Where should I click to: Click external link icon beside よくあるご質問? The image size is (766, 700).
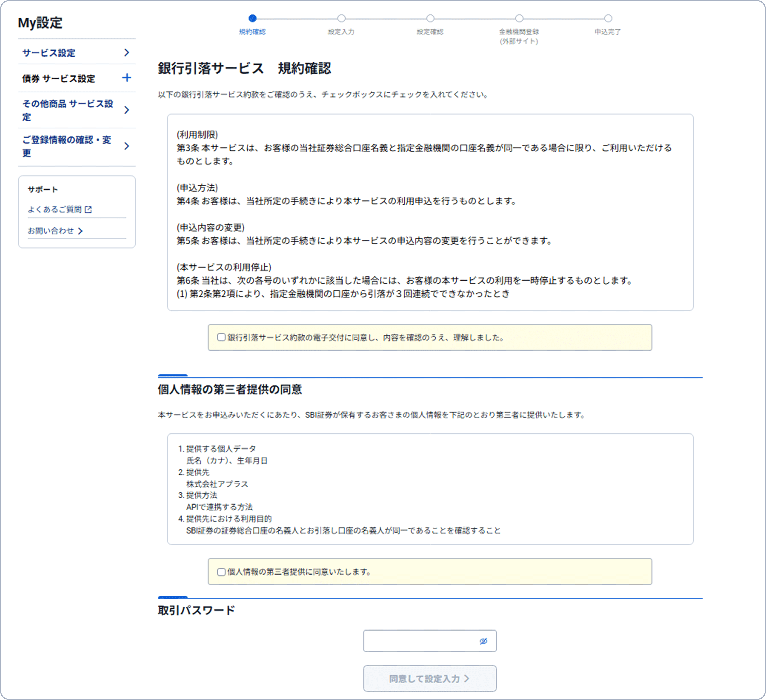tap(88, 209)
